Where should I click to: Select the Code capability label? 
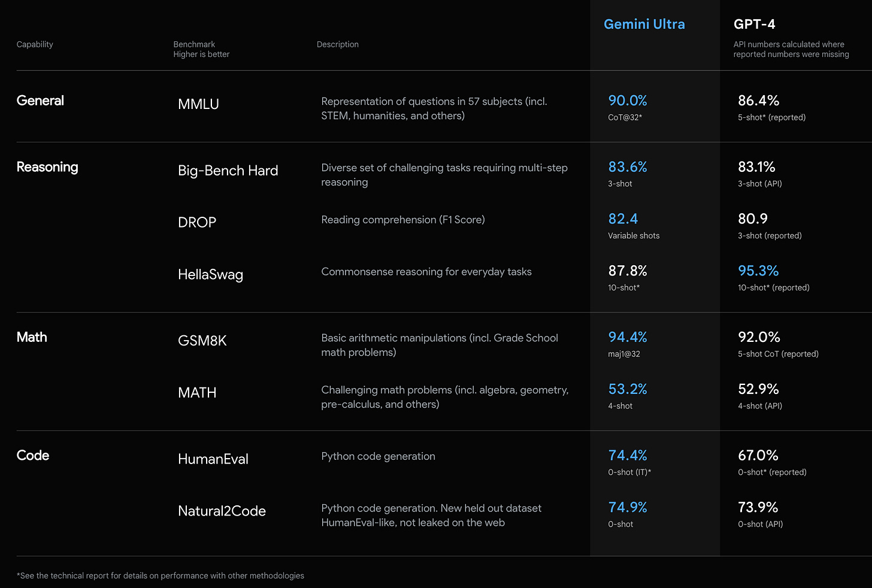point(33,455)
